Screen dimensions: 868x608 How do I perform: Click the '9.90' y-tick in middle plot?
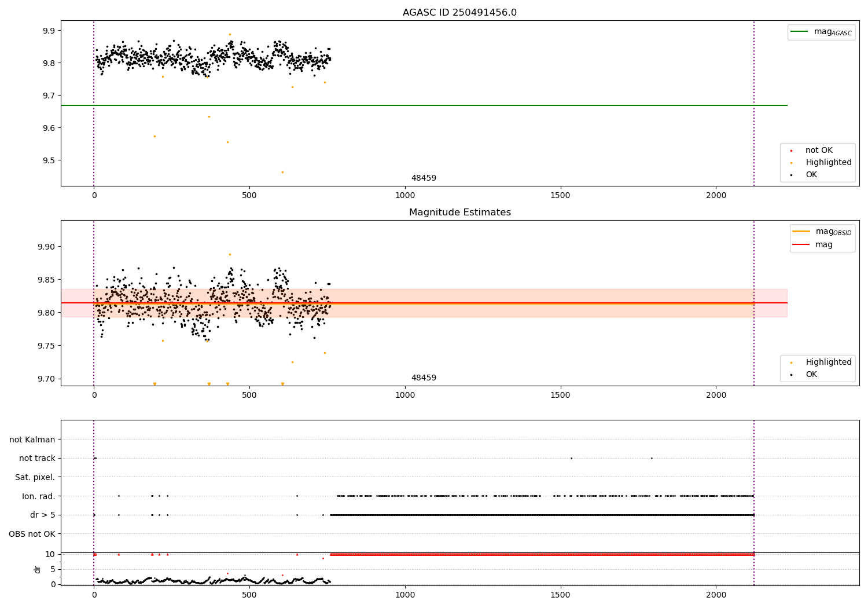pyautogui.click(x=47, y=247)
